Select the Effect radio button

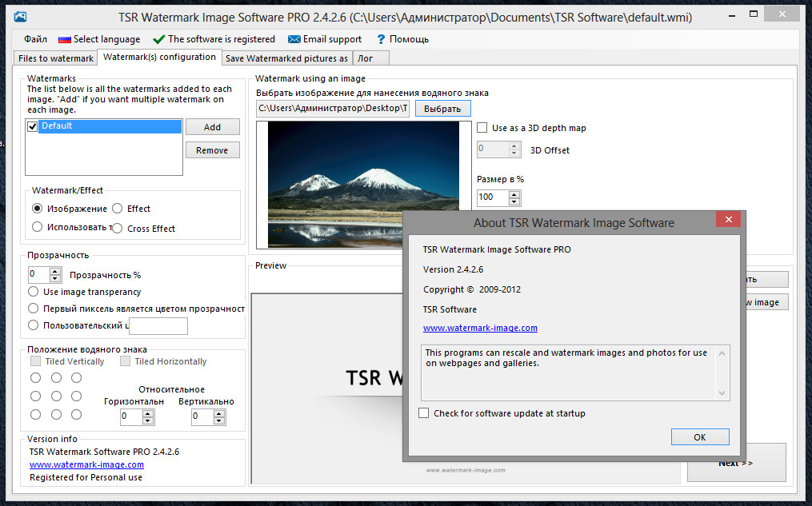tap(118, 209)
